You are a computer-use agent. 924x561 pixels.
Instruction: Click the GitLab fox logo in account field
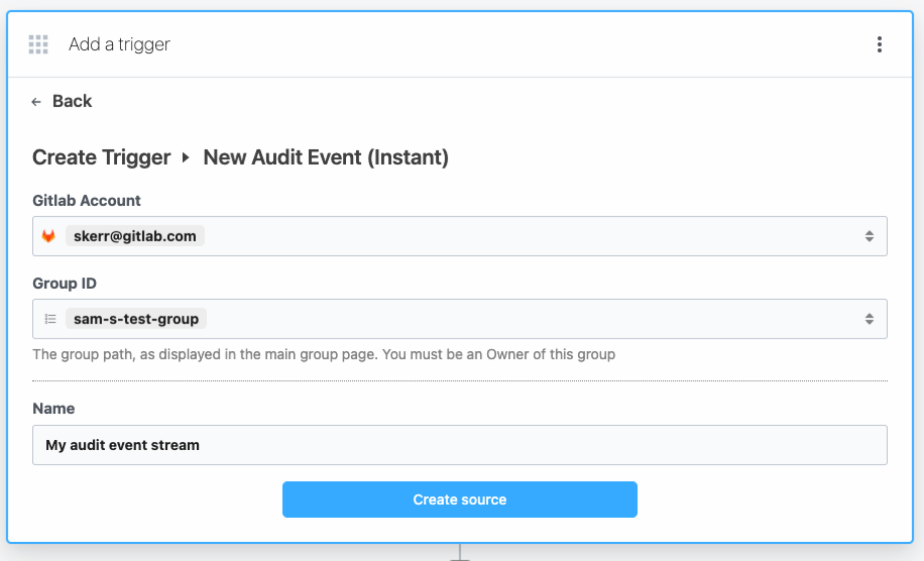49,236
